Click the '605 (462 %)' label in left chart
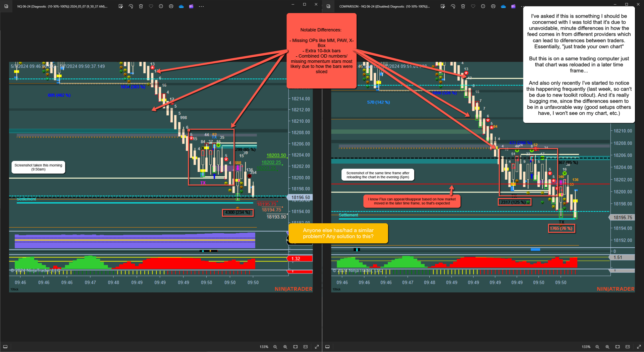This screenshot has width=644, height=352. [59, 95]
